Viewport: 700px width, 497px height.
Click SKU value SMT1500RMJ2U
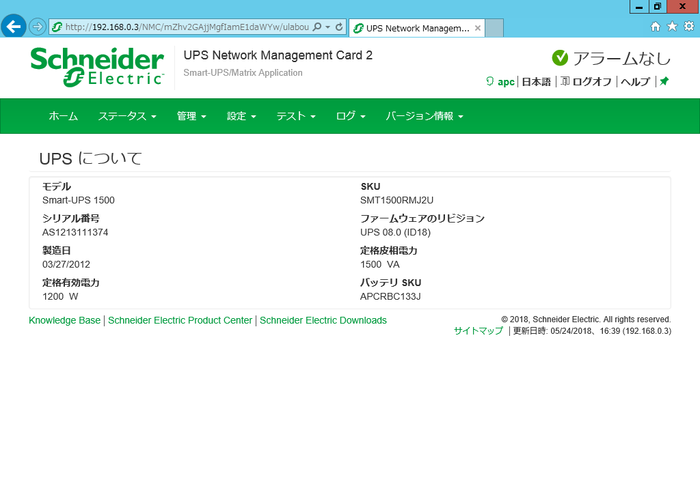[x=397, y=200]
